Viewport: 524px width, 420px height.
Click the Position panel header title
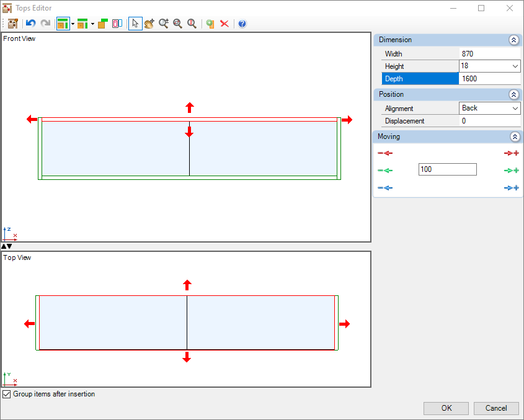point(391,94)
